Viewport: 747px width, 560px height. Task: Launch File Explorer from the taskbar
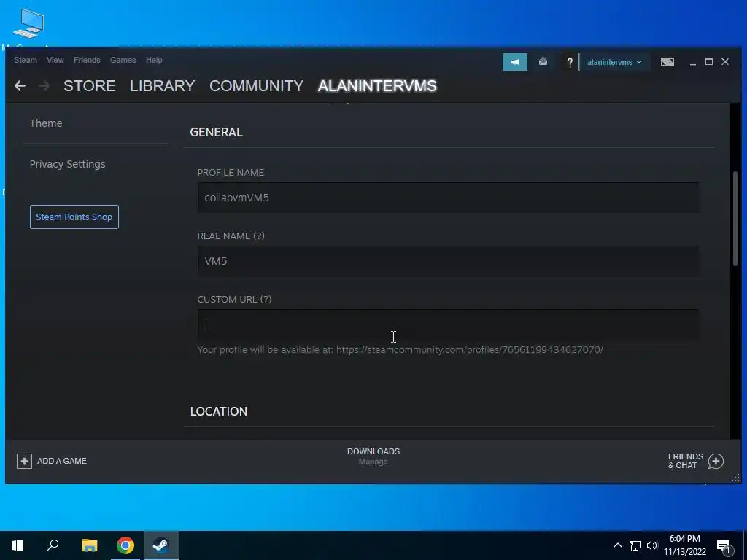(x=89, y=545)
